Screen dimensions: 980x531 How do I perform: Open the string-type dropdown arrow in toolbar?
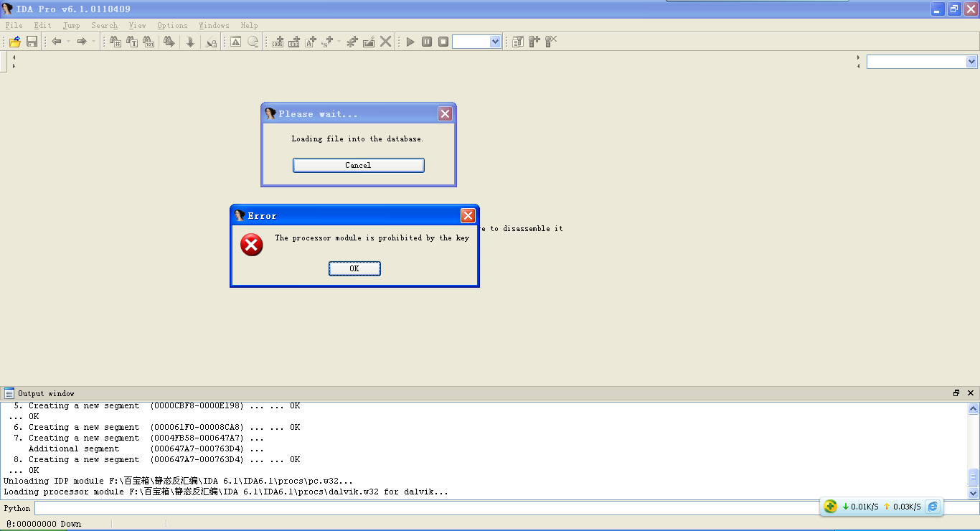(339, 42)
